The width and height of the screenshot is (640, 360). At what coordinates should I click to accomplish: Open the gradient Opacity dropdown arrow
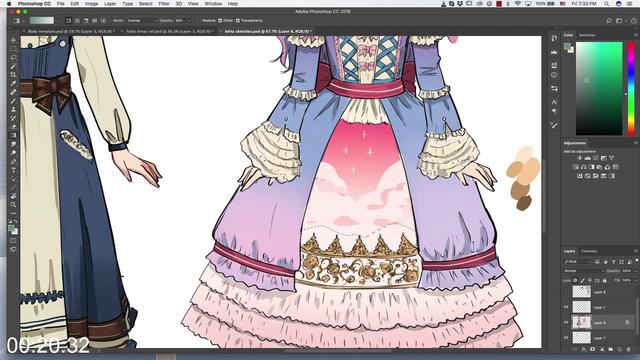(189, 20)
